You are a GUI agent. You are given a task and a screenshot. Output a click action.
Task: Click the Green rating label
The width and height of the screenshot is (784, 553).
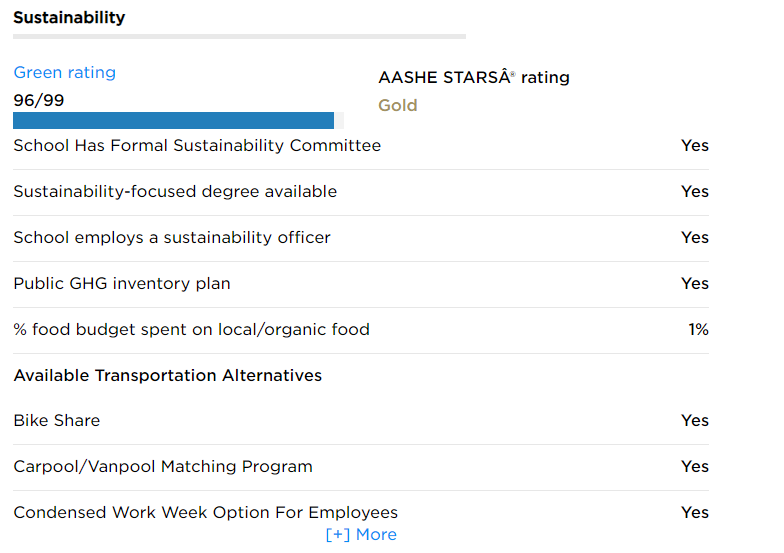tap(64, 73)
